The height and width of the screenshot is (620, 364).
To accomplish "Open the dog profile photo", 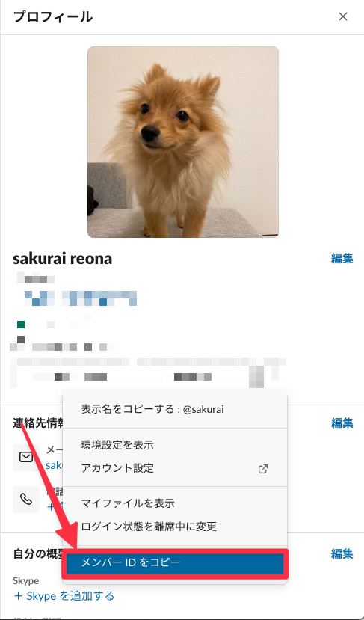I will tap(183, 142).
